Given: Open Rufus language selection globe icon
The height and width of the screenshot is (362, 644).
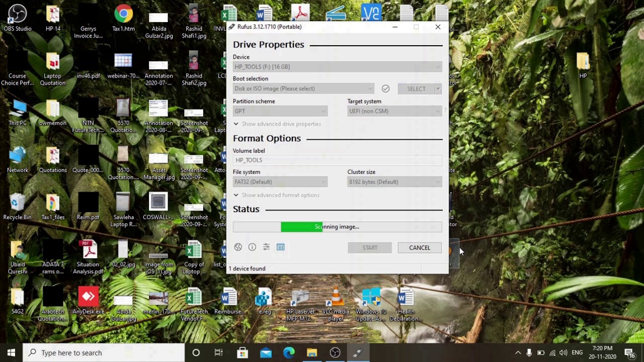Looking at the screenshot, I should [238, 247].
